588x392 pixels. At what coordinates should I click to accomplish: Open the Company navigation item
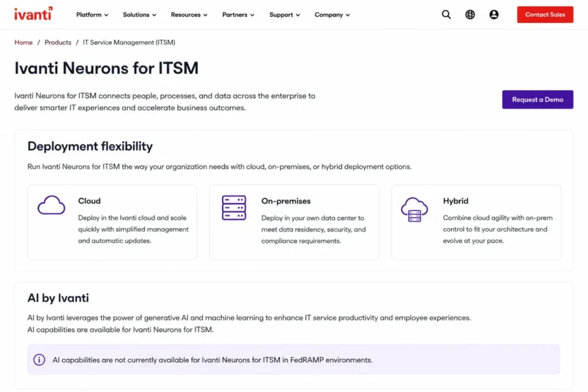(x=332, y=14)
